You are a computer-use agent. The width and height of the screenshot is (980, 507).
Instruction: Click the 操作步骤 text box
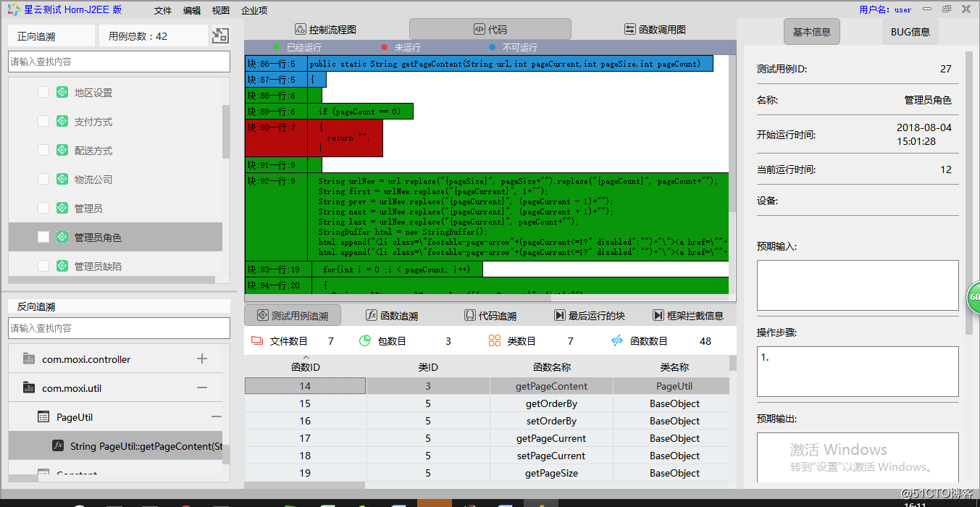[858, 372]
